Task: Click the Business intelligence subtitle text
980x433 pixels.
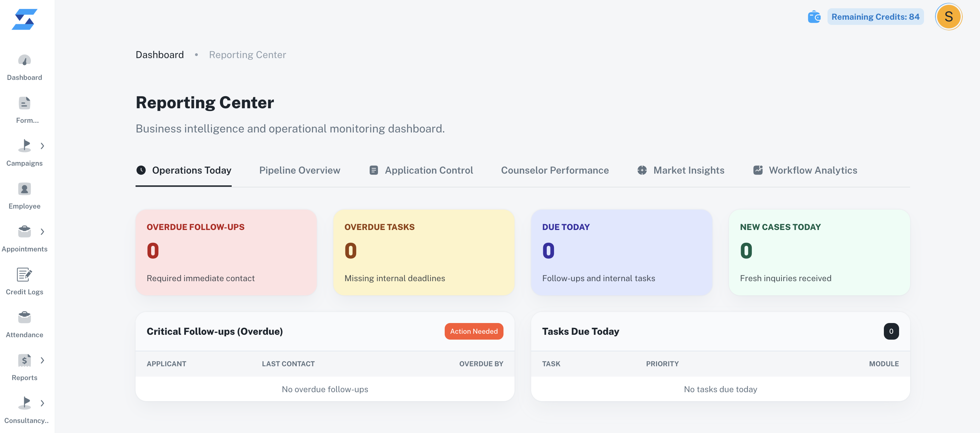Action: 290,129
